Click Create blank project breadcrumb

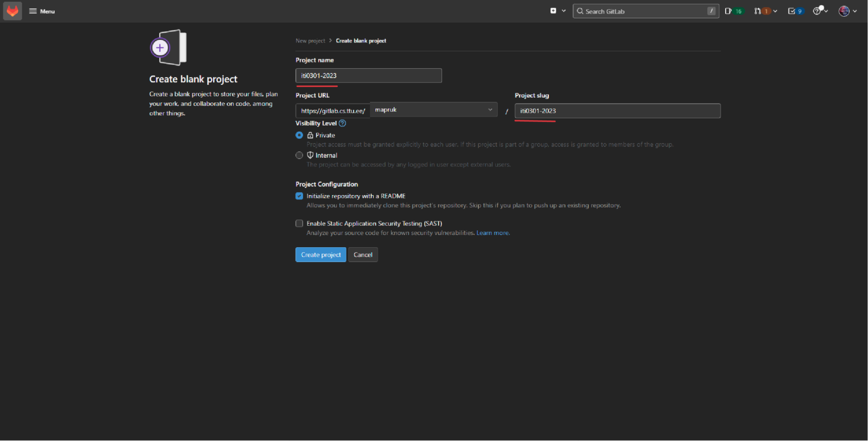[361, 41]
